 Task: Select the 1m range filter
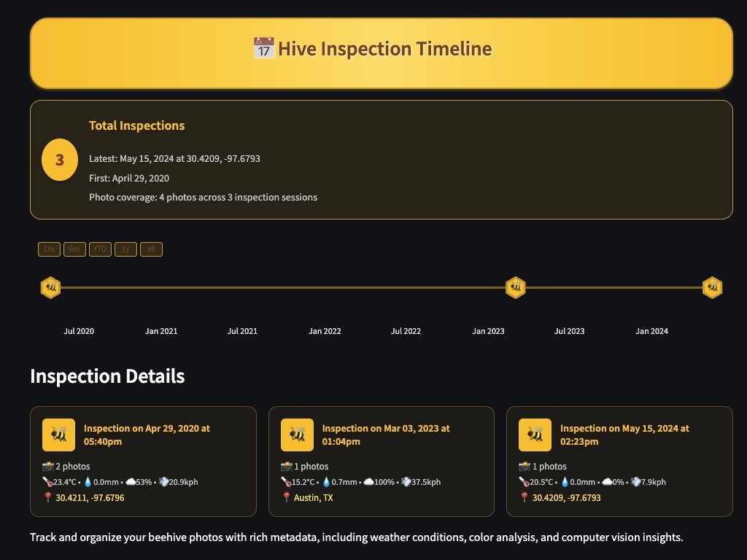pyautogui.click(x=49, y=249)
